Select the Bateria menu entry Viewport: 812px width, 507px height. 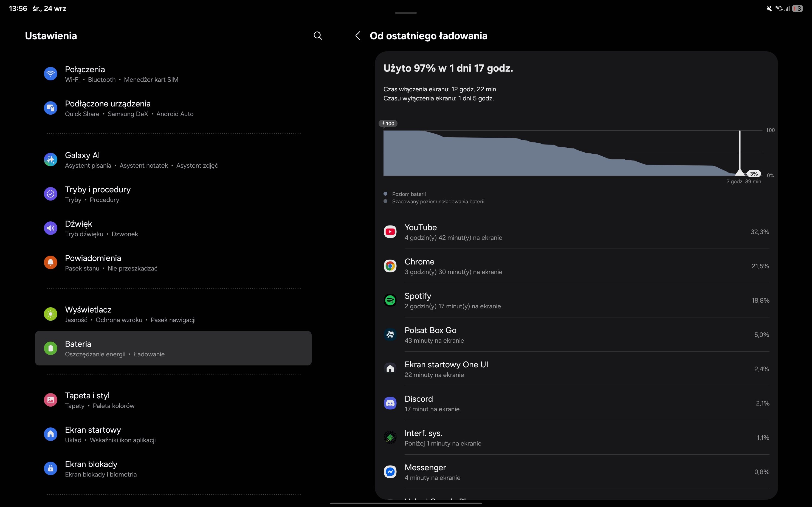[173, 348]
